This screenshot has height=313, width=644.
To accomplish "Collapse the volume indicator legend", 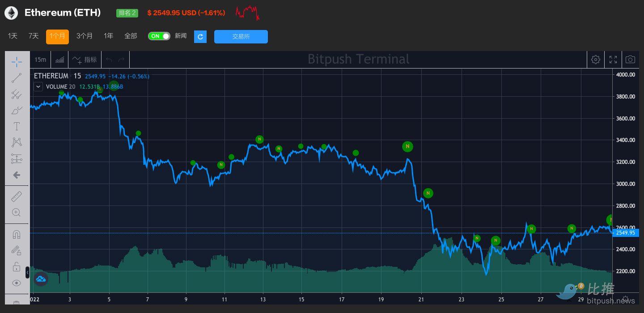I will point(38,86).
